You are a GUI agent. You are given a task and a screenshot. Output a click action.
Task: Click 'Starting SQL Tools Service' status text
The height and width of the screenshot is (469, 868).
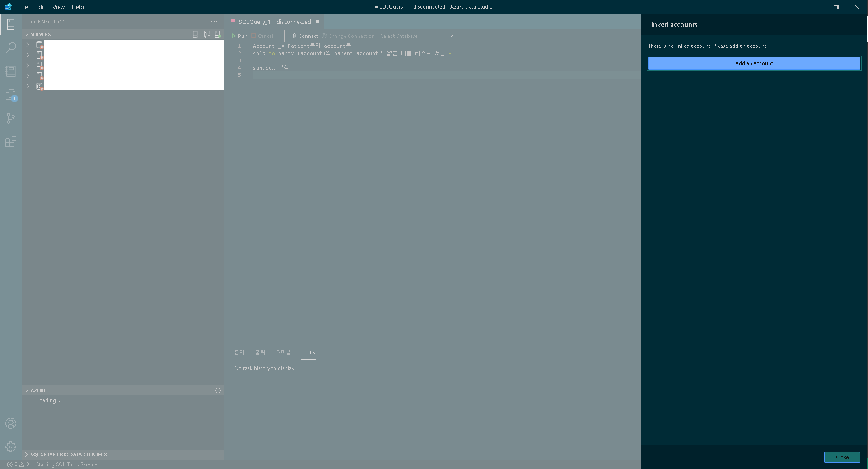66,464
